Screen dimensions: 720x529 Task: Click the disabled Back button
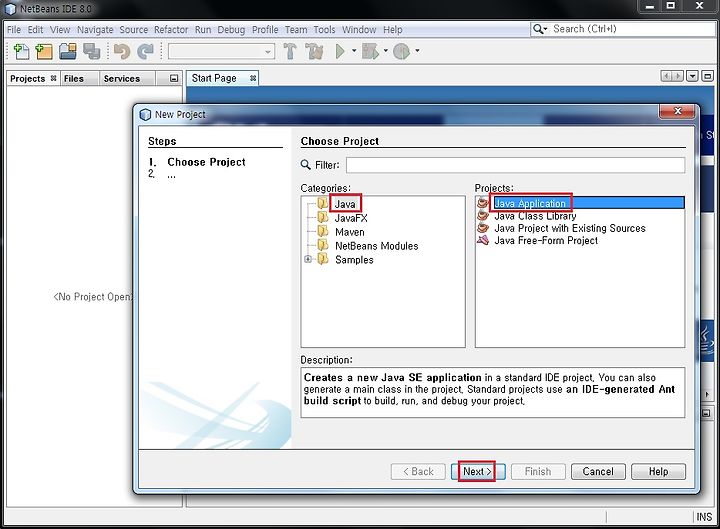point(418,472)
